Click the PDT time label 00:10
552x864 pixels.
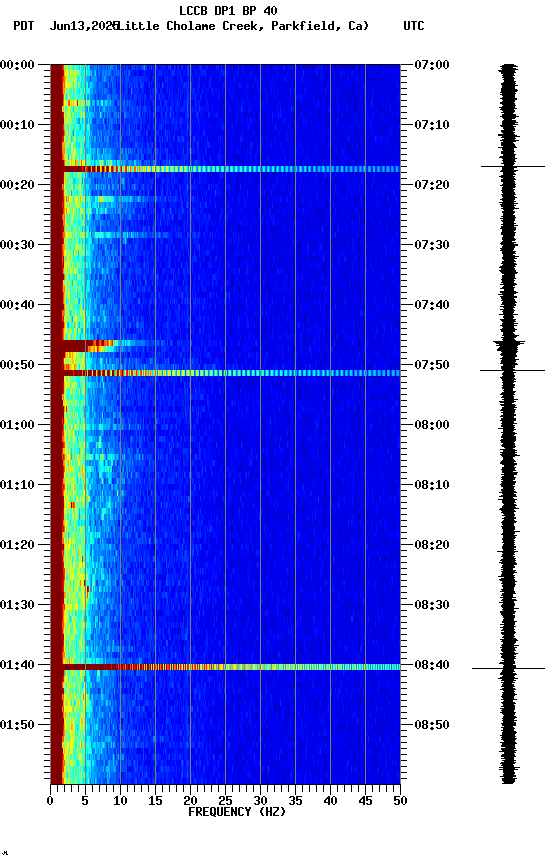tap(17, 125)
